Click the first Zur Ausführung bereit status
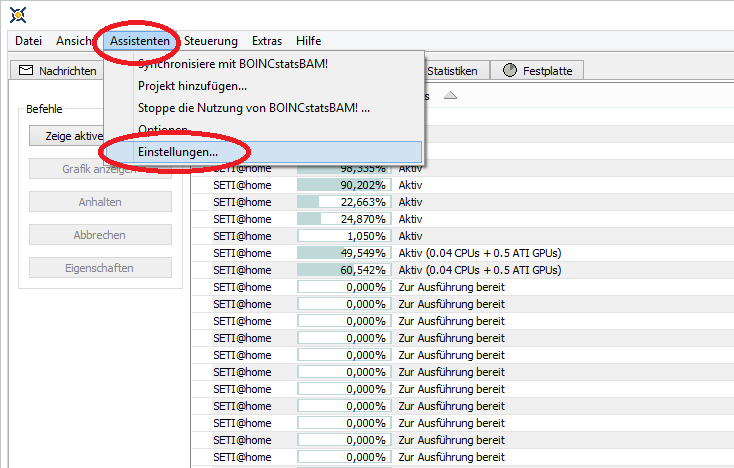734x468 pixels. (x=452, y=287)
